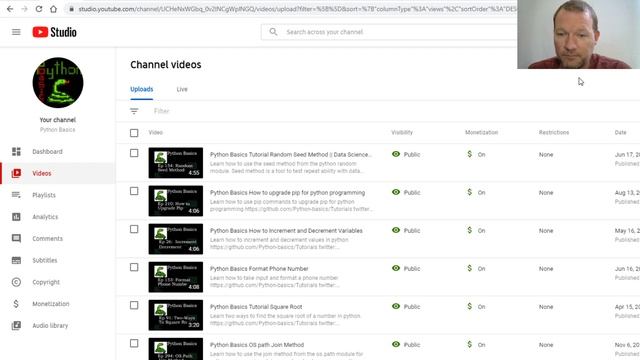This screenshot has height=360, width=640.
Task: Click monetization dollar icon for upgrade pip video
Action: (x=469, y=192)
